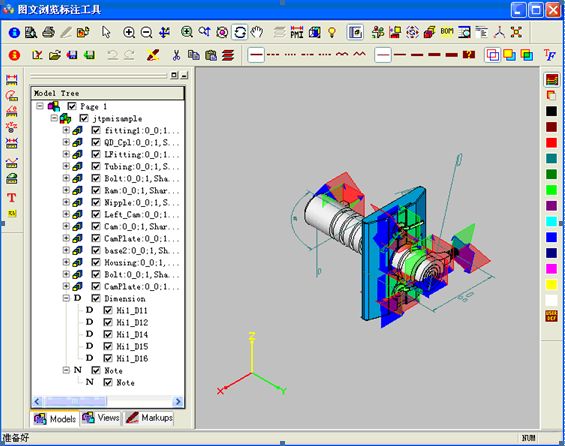Pick the yellow color swatch
Viewport: 565px width, 446px height.
coord(551,285)
